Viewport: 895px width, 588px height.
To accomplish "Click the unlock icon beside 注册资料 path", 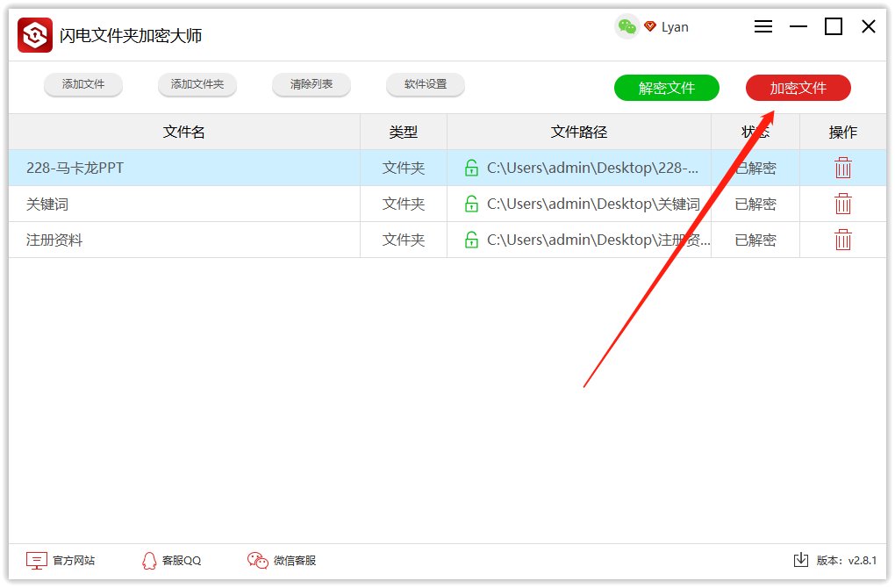I will tap(471, 240).
